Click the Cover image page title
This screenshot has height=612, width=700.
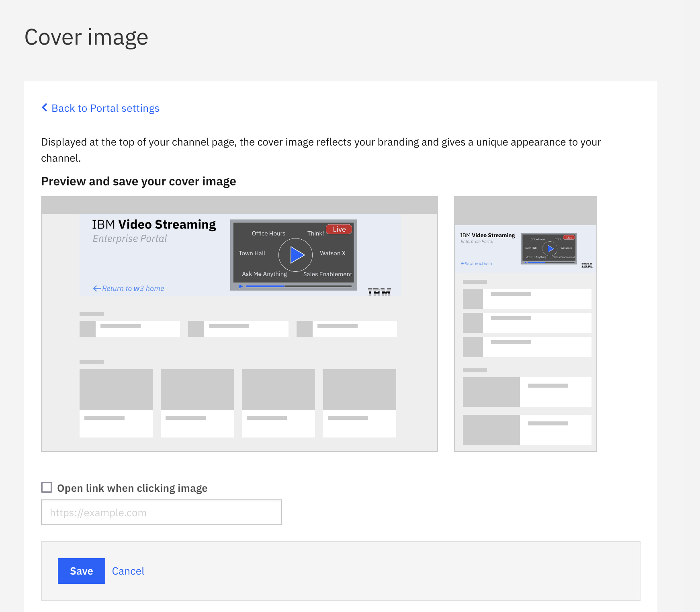click(x=86, y=37)
